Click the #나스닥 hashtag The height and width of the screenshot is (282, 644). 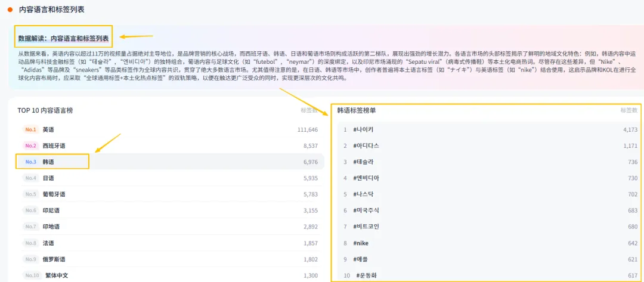coord(363,194)
